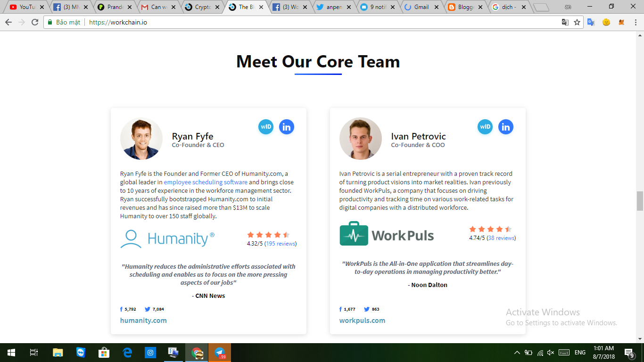Image resolution: width=644 pixels, height=362 pixels.
Task: Switch to the Google dịch tab
Action: pyautogui.click(x=509, y=7)
